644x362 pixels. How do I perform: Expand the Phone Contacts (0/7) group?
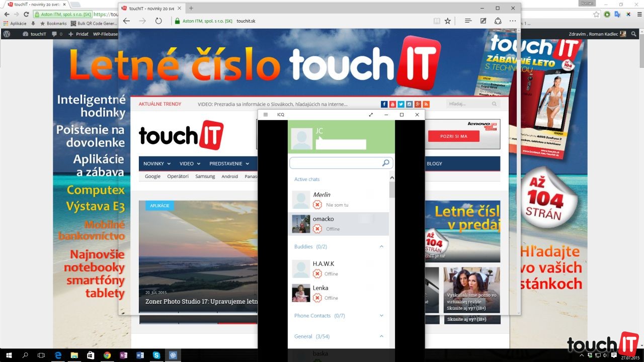pos(381,316)
